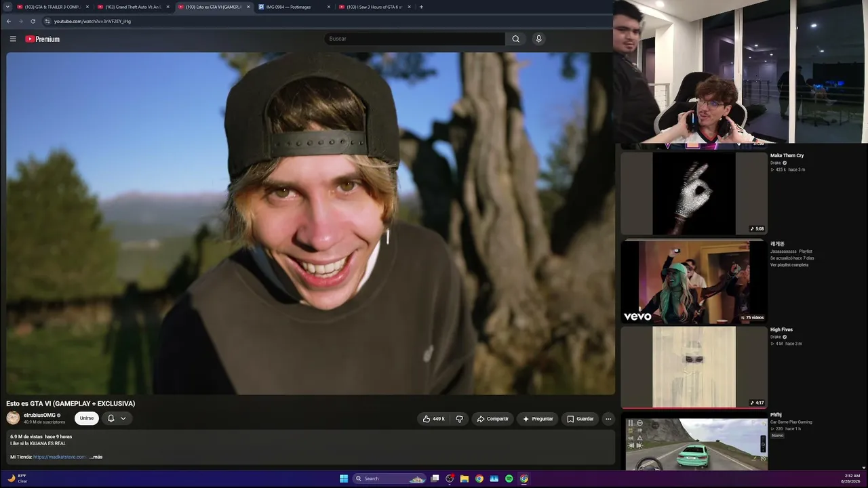This screenshot has height=488, width=868.
Task: Click the 'Phfhj' video title
Action: click(776, 415)
